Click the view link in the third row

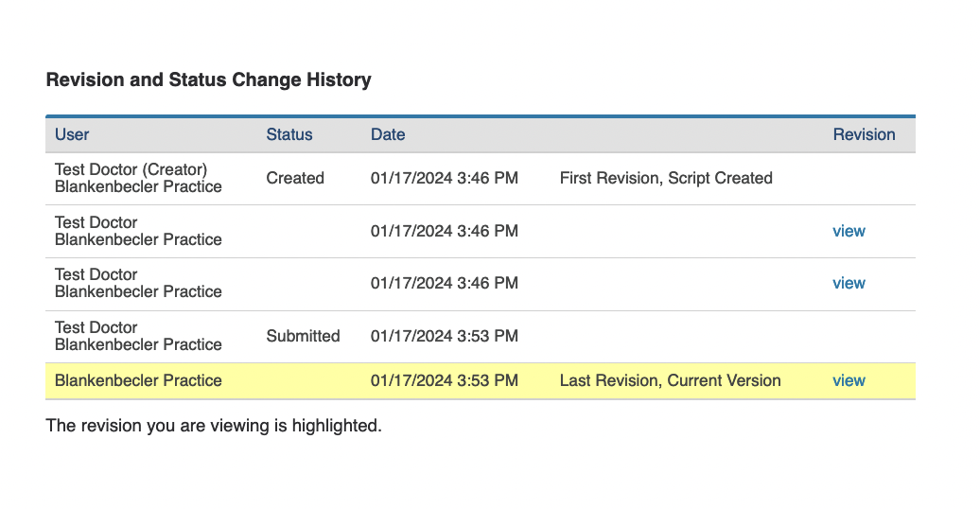[x=849, y=283]
